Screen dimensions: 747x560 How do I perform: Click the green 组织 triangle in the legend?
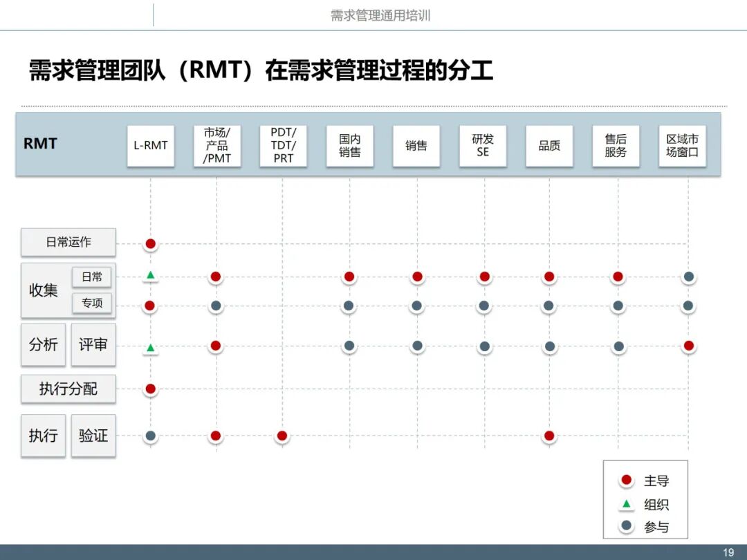pyautogui.click(x=626, y=503)
